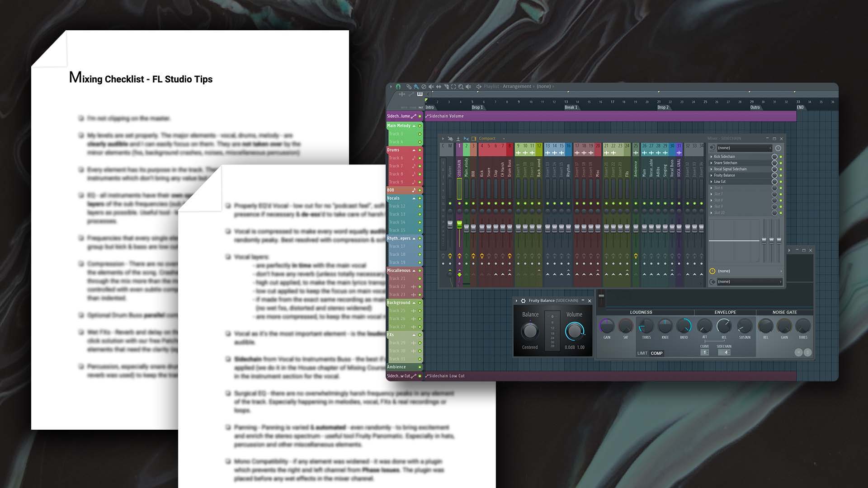Select the Paint brush tool
This screenshot has height=488, width=868.
(416, 86)
